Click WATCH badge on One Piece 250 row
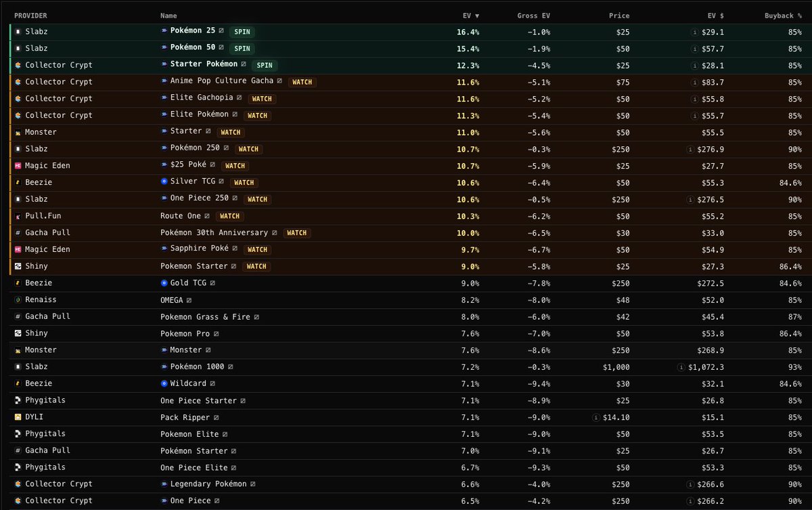The height and width of the screenshot is (510, 812). (x=257, y=199)
